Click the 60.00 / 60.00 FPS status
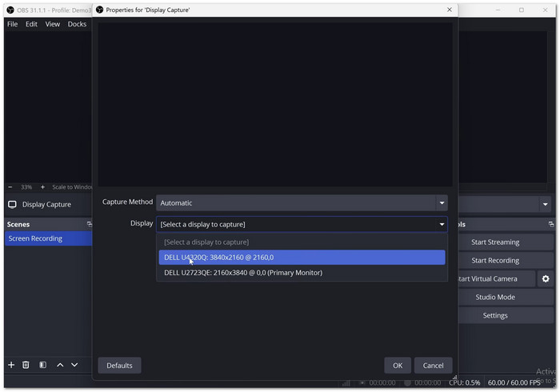This screenshot has width=560, height=392. click(514, 382)
